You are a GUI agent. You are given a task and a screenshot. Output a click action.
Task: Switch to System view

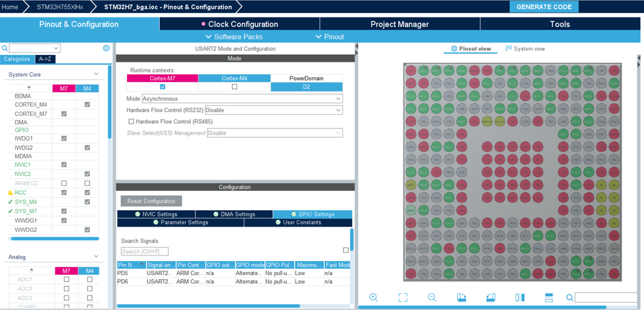[525, 48]
